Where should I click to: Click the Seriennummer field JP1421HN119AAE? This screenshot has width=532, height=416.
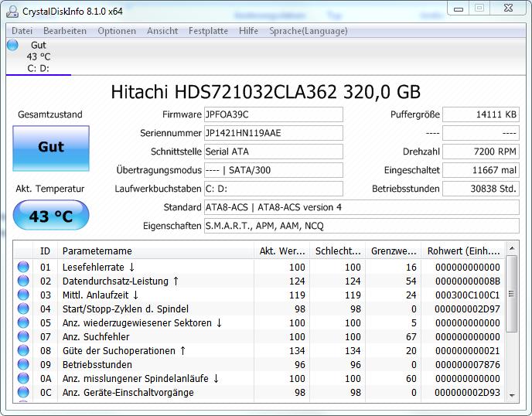click(x=274, y=133)
